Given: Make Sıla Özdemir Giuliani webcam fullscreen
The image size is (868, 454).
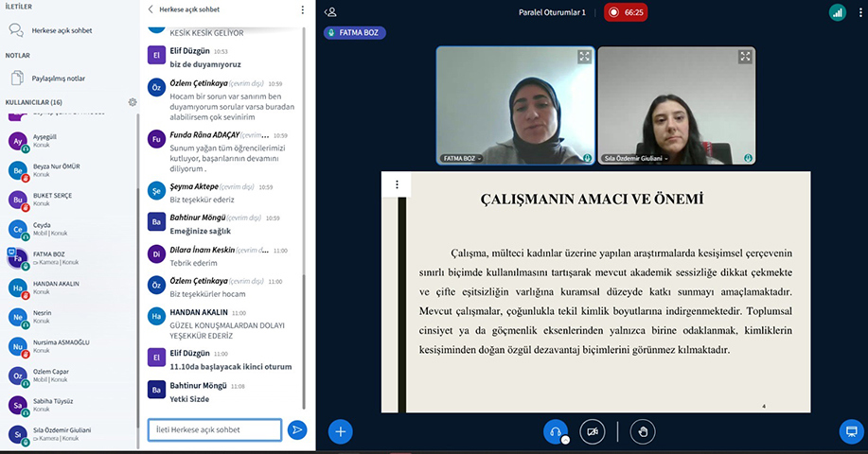Looking at the screenshot, I should (746, 57).
